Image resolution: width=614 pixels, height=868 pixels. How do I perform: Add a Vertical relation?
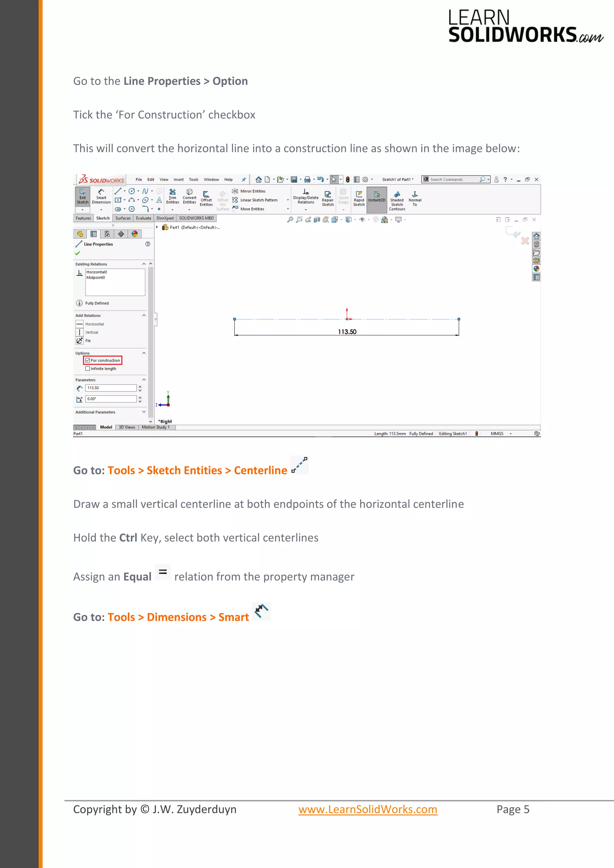point(87,332)
